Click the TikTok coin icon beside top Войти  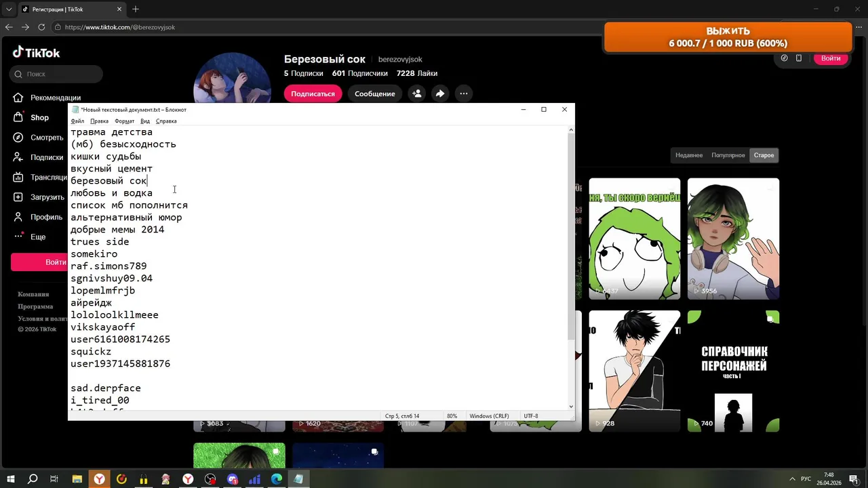[784, 58]
